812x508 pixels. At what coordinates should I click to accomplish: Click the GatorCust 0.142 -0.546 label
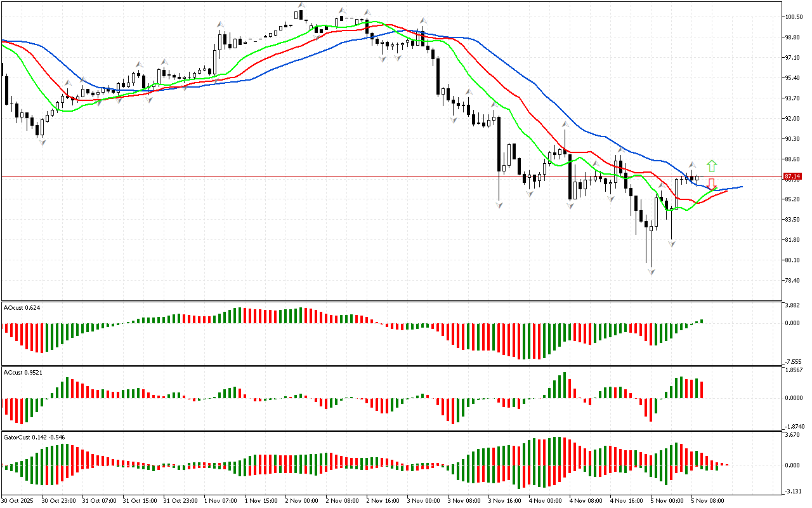(34, 437)
